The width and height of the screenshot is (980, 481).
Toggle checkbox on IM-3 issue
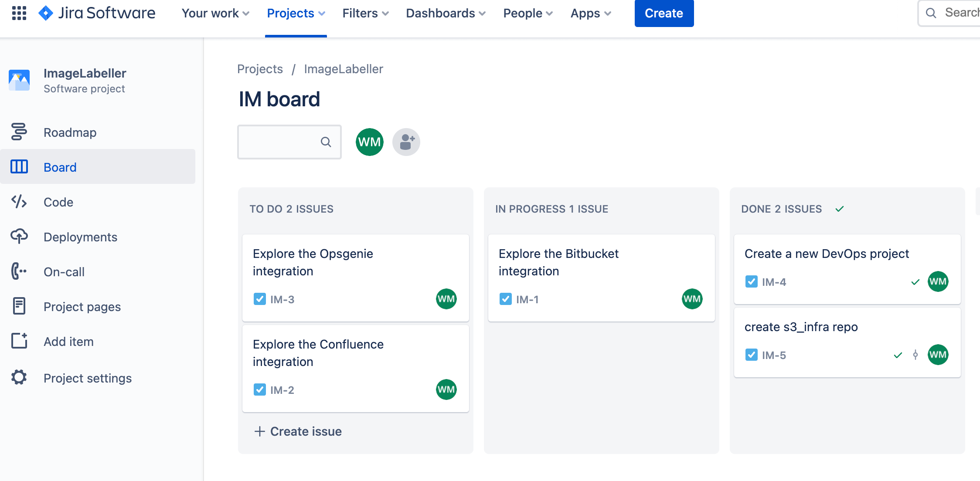tap(259, 298)
